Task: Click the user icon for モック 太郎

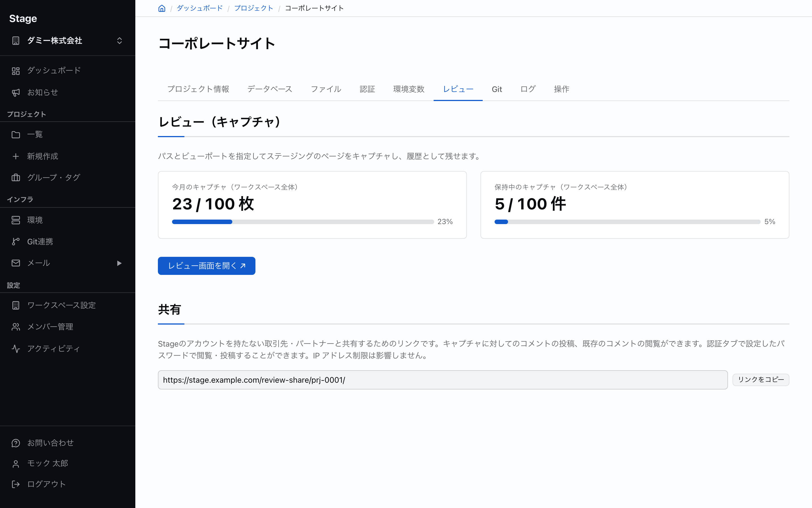Action: 16,464
